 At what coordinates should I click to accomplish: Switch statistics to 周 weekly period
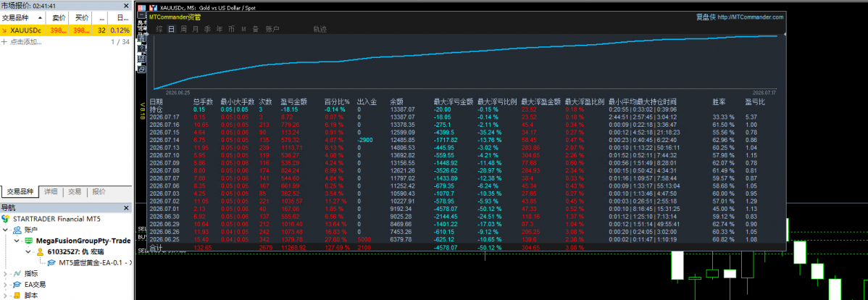pos(183,29)
